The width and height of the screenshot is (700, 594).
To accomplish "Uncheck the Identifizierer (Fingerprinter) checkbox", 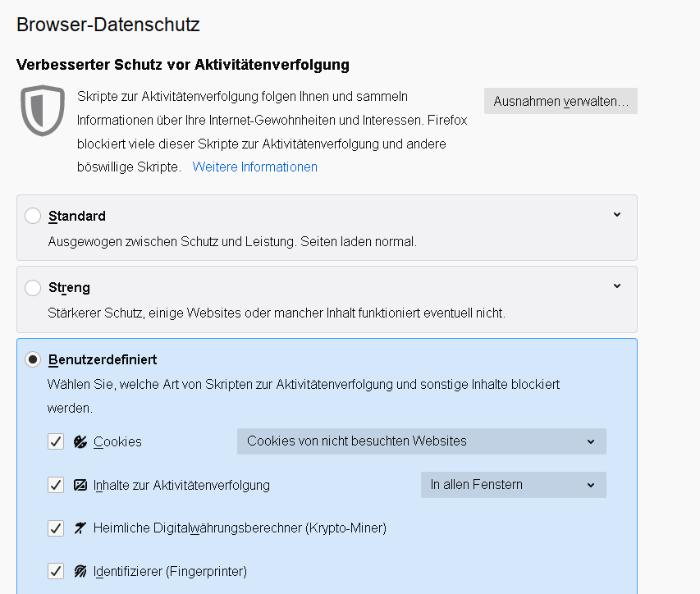I will click(x=56, y=571).
